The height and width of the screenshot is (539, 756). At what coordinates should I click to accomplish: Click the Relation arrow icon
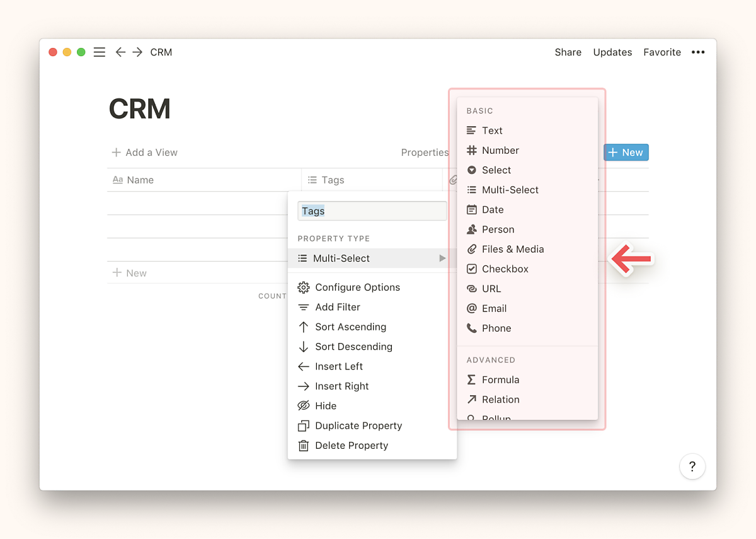pos(471,399)
